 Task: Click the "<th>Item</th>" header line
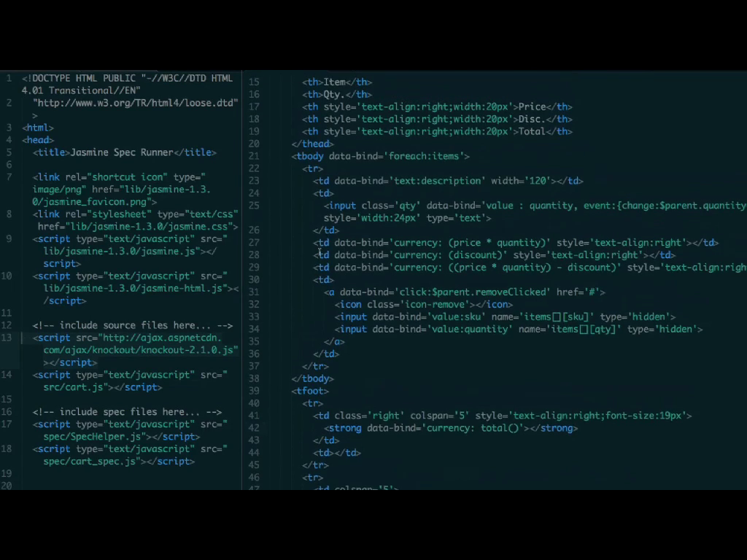337,82
